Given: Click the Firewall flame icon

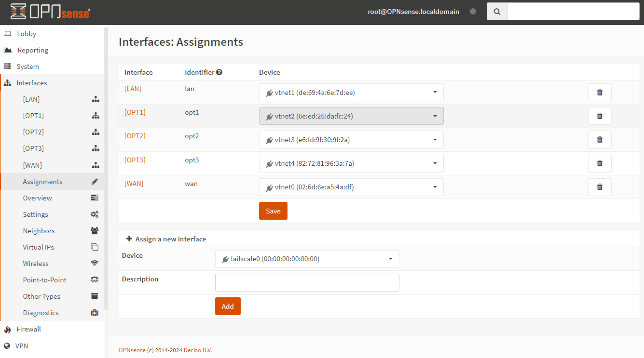Looking at the screenshot, I should [7, 330].
